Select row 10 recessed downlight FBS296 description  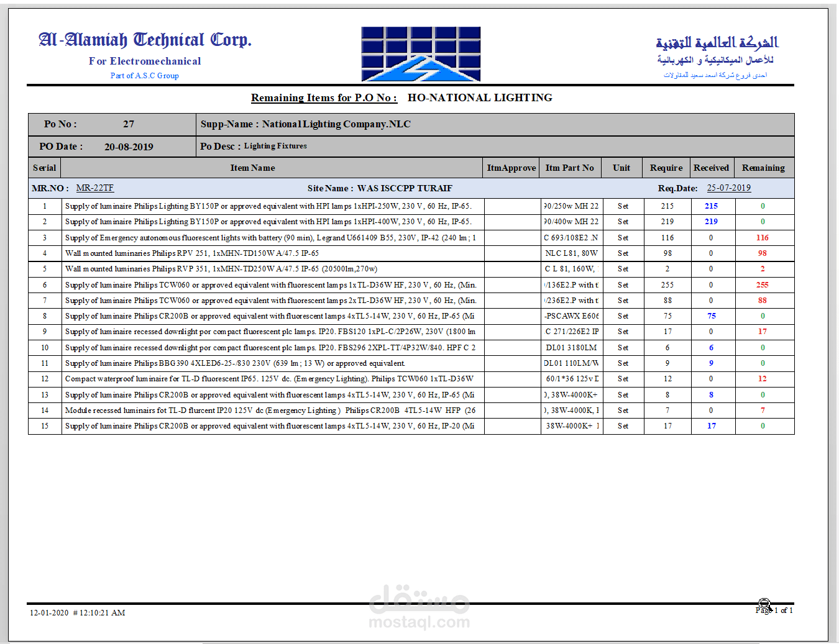[x=270, y=348]
